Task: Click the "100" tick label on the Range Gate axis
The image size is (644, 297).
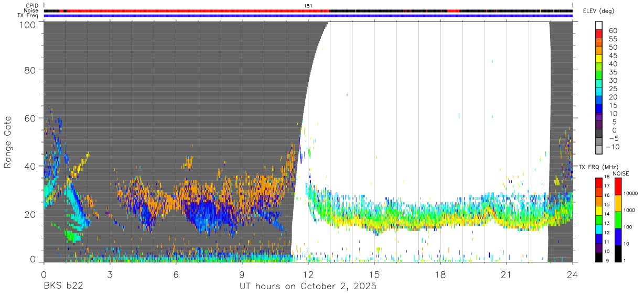Action: [x=27, y=24]
